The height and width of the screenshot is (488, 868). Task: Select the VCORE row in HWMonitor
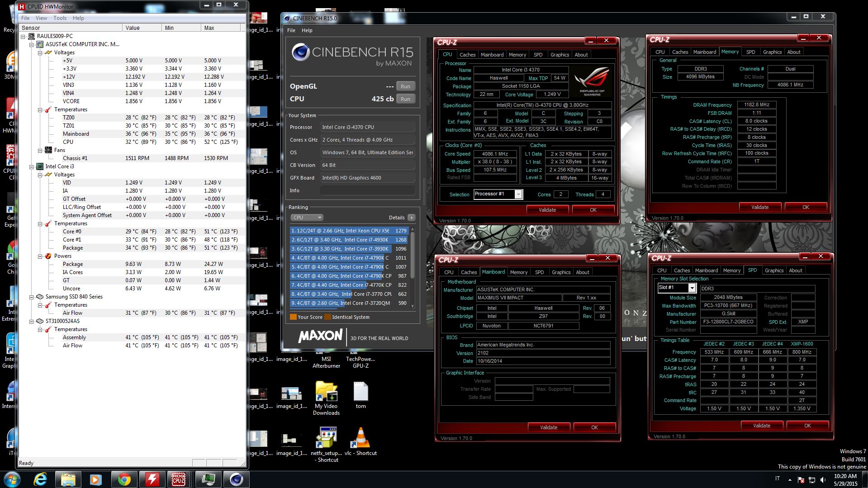click(x=131, y=101)
